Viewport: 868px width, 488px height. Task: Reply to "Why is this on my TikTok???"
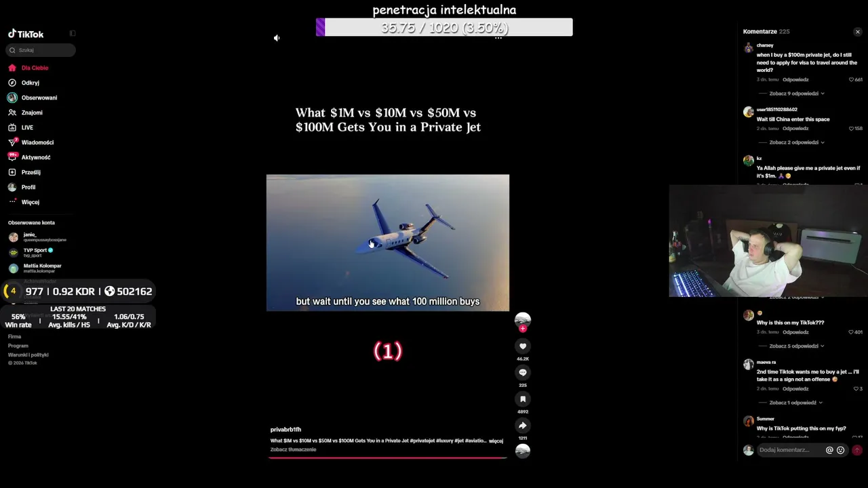click(x=795, y=332)
